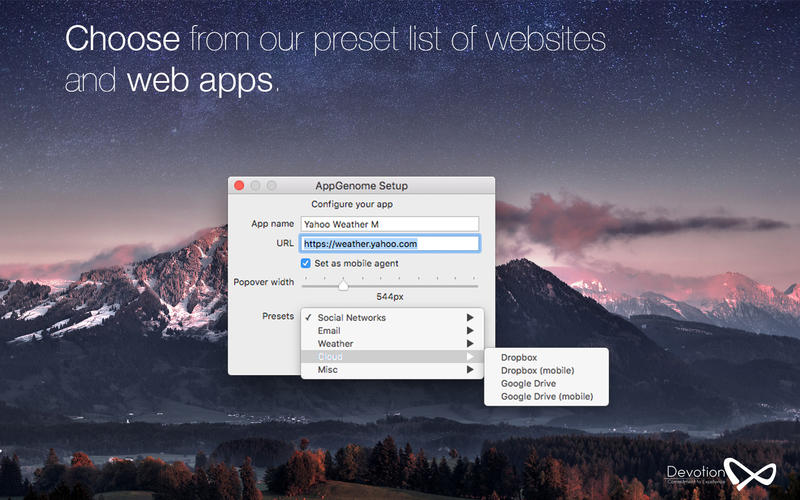Click the Configure your app heading
The width and height of the screenshot is (800, 500).
click(x=352, y=204)
